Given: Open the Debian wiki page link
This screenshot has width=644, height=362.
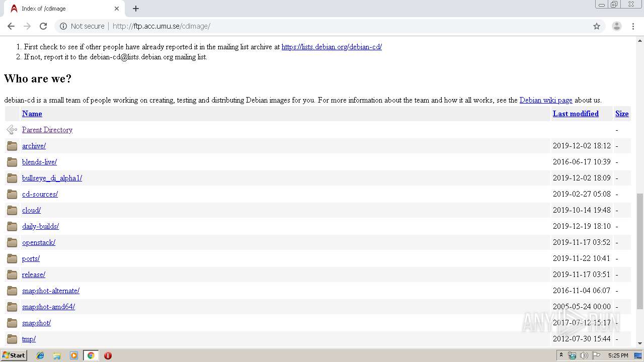Looking at the screenshot, I should (546, 100).
